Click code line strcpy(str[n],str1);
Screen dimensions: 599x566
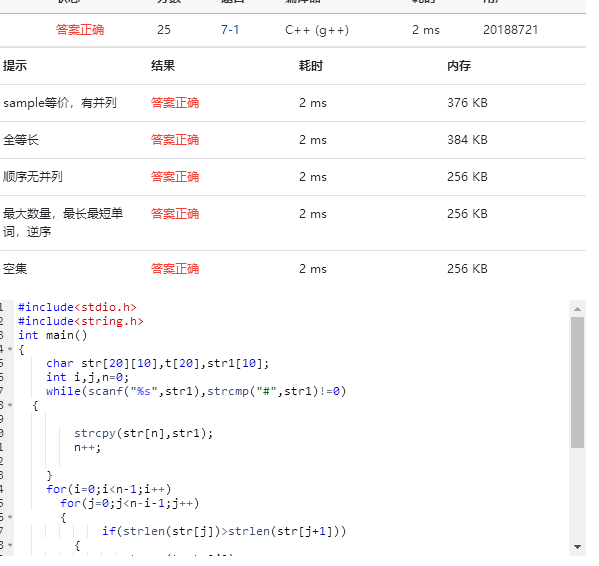click(144, 433)
